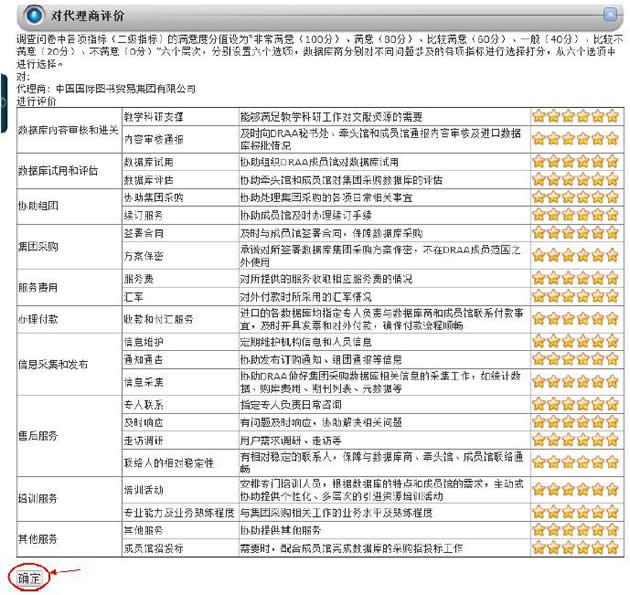Rate 专人联系 with the sixth star
The height and width of the screenshot is (595, 630).
point(612,402)
